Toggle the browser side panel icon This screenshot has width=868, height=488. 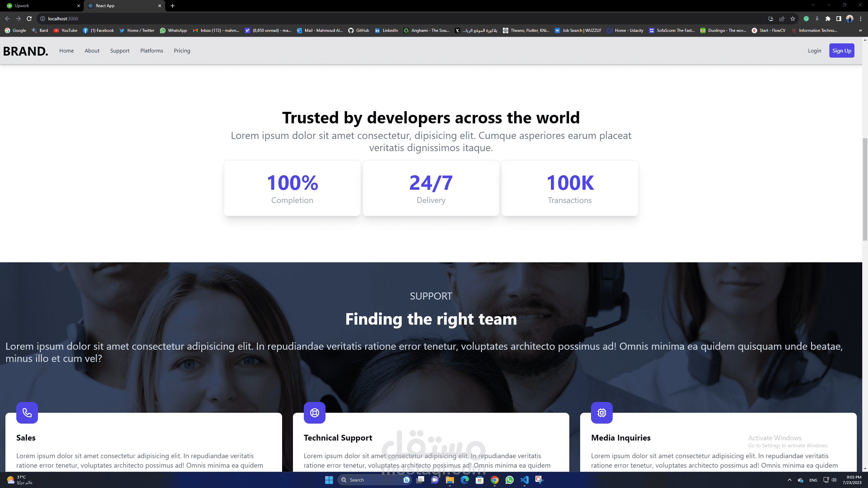[839, 19]
